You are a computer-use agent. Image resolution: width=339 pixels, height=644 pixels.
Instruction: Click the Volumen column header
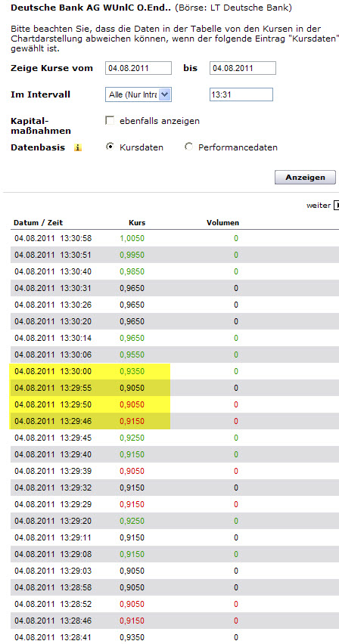click(x=222, y=223)
